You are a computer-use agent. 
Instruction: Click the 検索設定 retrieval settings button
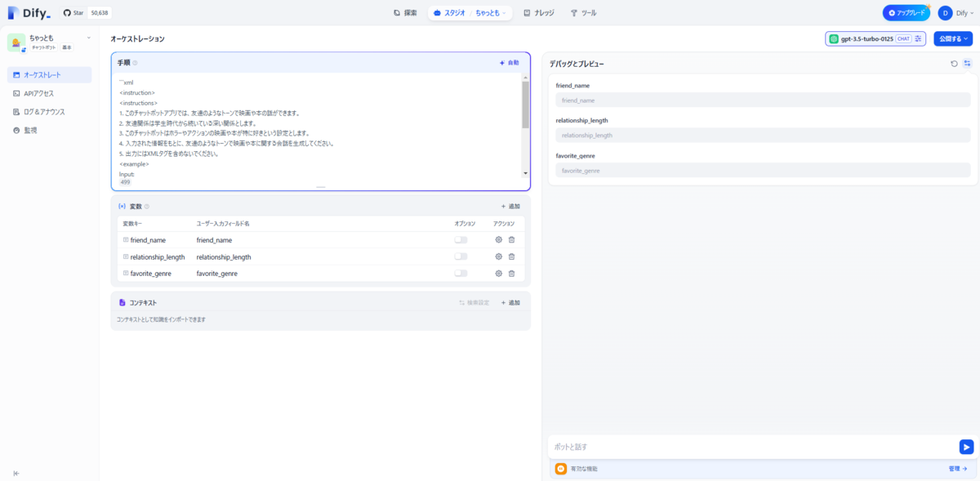pos(474,302)
